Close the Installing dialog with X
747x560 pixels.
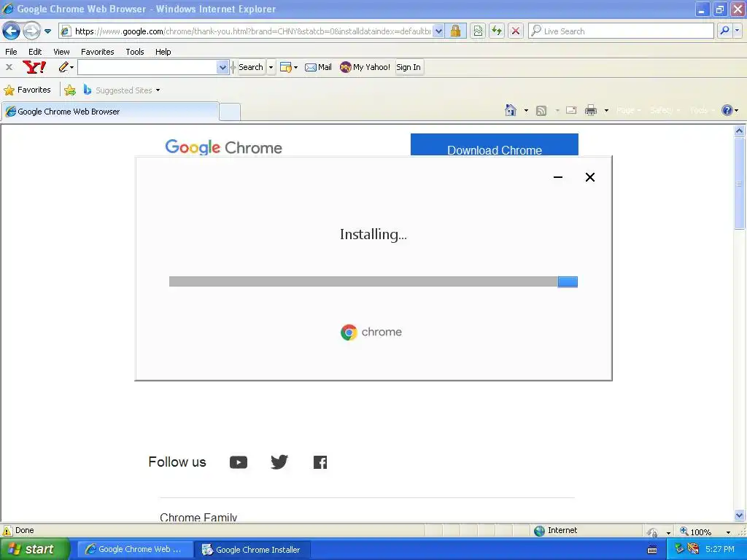[589, 177]
